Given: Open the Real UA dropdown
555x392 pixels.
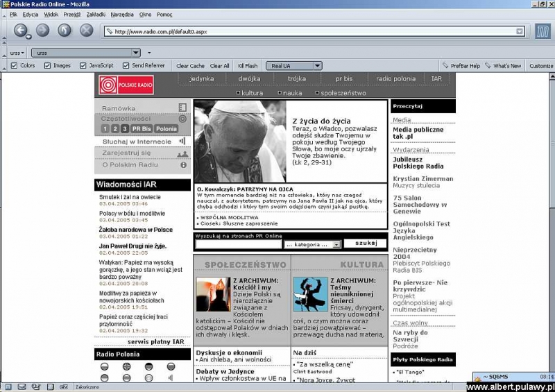Looking at the screenshot, I should click(293, 66).
